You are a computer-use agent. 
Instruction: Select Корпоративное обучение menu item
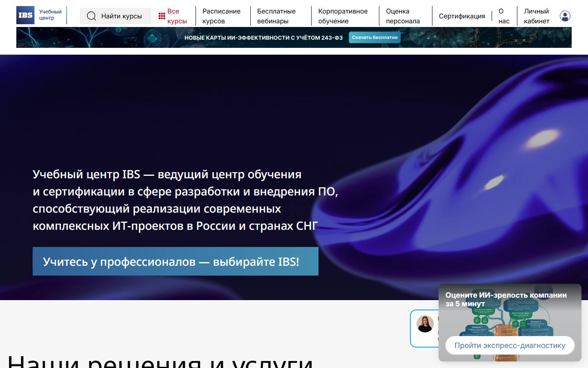(x=343, y=16)
